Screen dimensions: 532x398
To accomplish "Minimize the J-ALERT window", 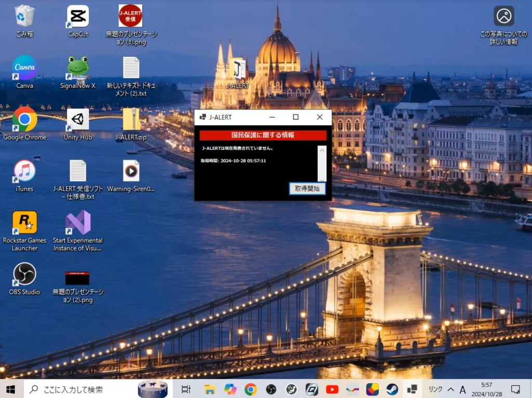I will [x=272, y=117].
